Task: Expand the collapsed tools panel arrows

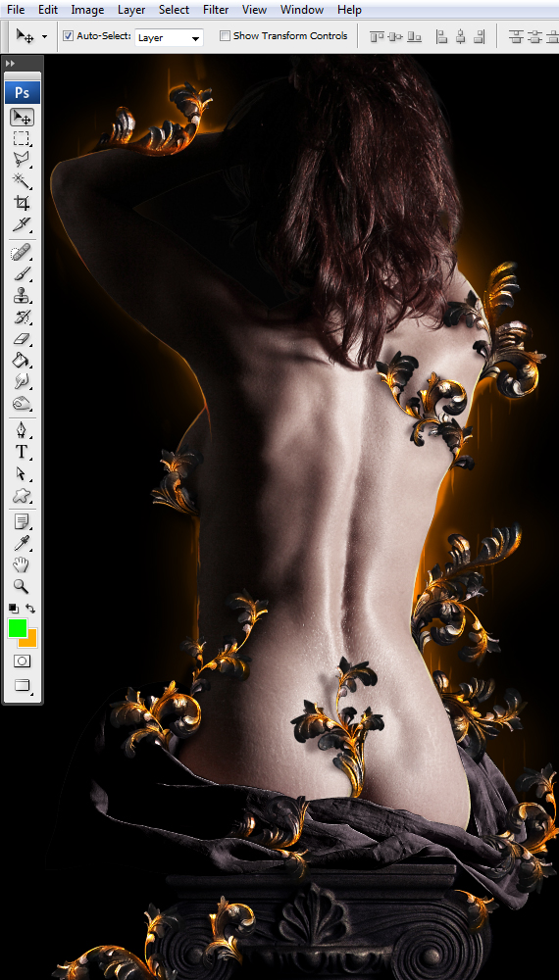Action: [11, 63]
